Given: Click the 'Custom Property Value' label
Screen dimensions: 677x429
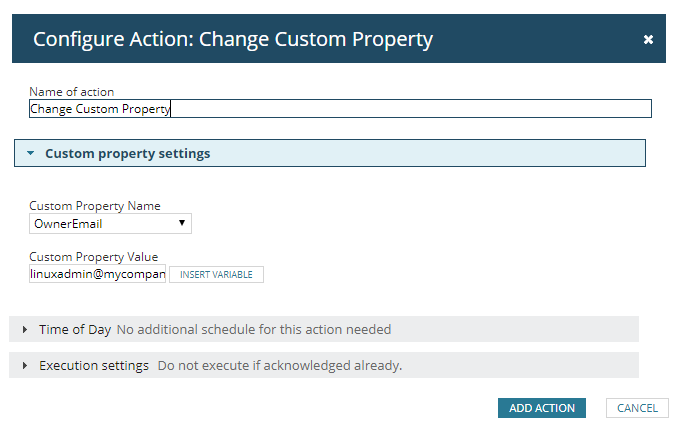Looking at the screenshot, I should (x=94, y=257).
